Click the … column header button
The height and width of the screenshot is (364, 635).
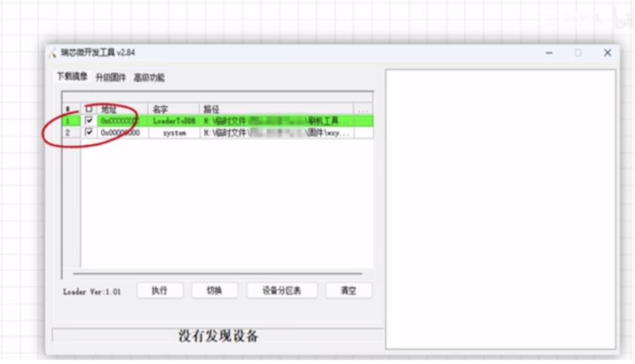[363, 110]
